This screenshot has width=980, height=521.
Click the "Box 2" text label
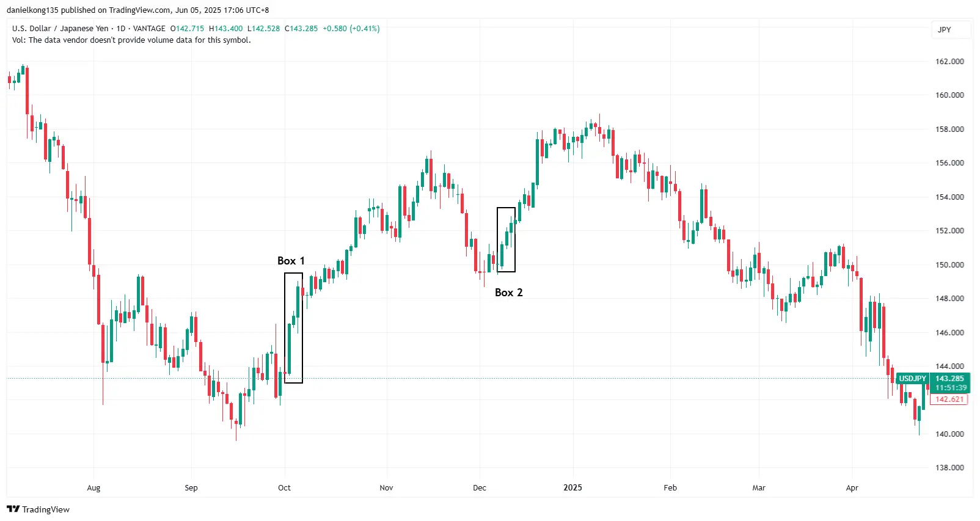[508, 293]
